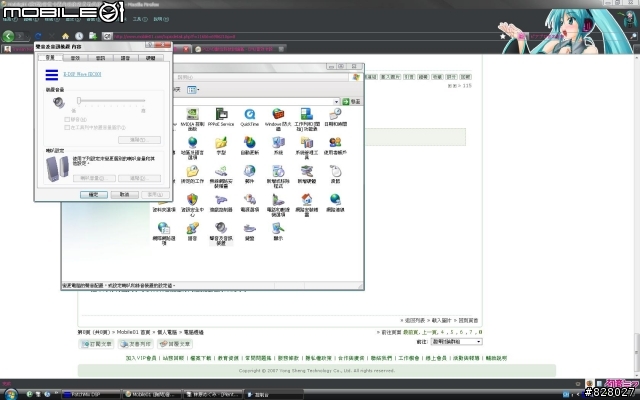The height and width of the screenshot is (400, 640).
Task: Open Firefox 工具 menu
Action: click(140, 19)
